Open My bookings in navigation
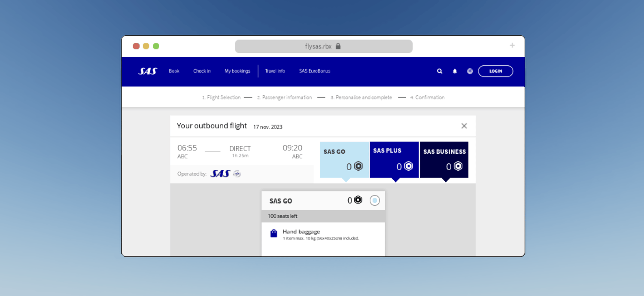644x296 pixels. point(237,71)
